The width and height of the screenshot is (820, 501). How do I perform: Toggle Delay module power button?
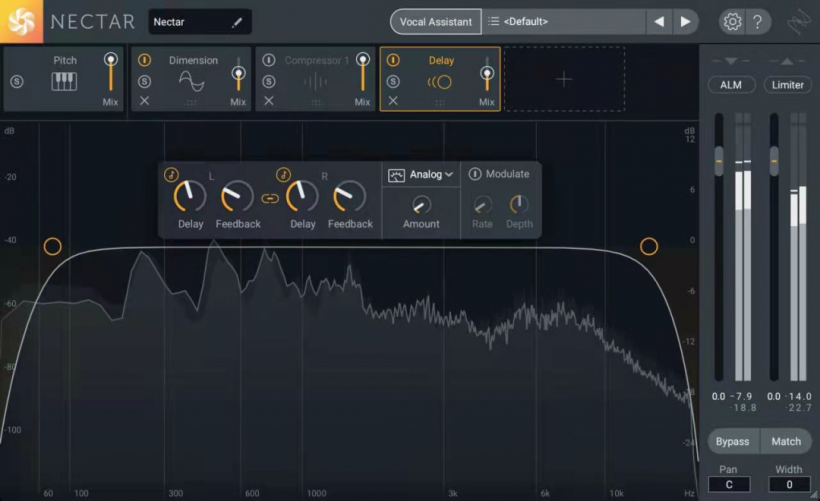pos(393,61)
